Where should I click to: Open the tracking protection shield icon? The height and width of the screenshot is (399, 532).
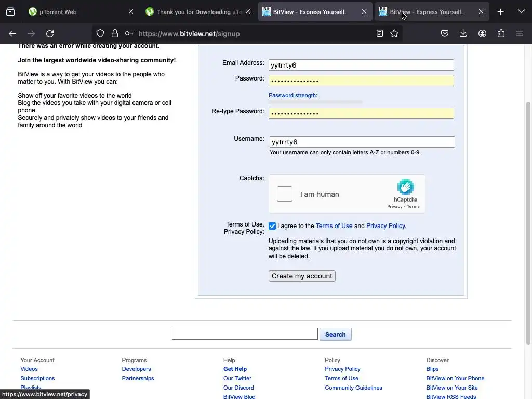click(100, 34)
